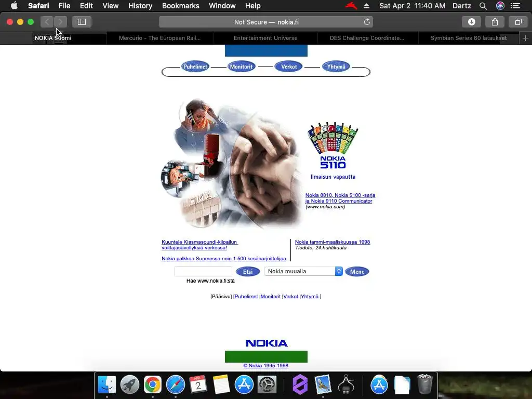Image resolution: width=532 pixels, height=399 pixels.
Task: Open the purple hexagon app in Dock
Action: pos(300,384)
